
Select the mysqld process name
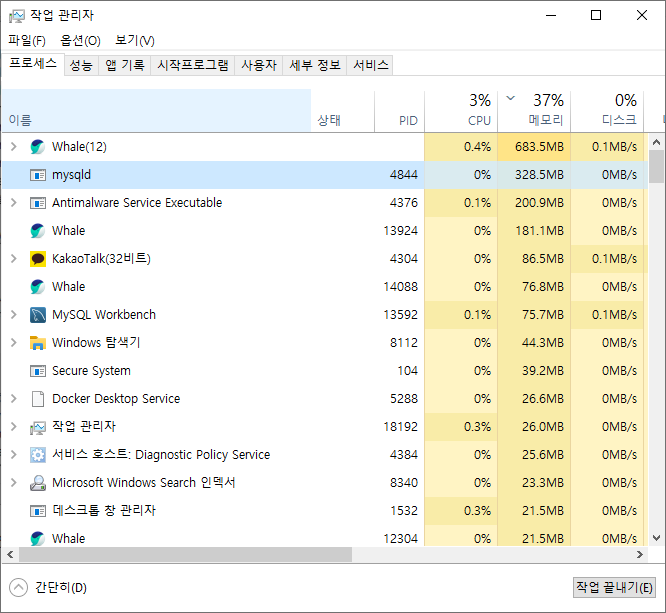point(71,175)
